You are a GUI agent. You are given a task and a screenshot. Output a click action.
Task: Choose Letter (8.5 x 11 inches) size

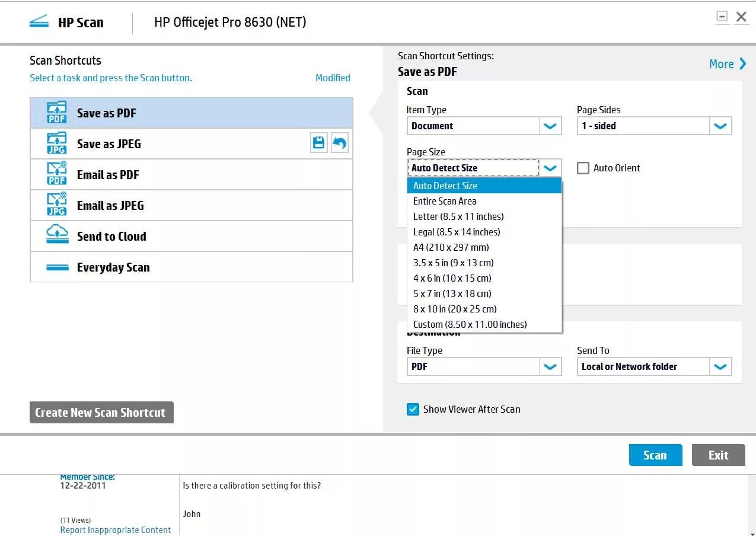coord(484,216)
